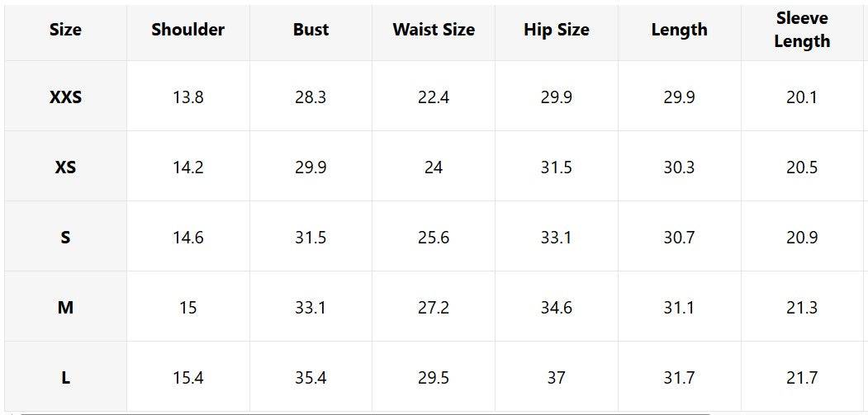Click the Waist Size column header
Image resolution: width=868 pixels, height=415 pixels.
434,30
